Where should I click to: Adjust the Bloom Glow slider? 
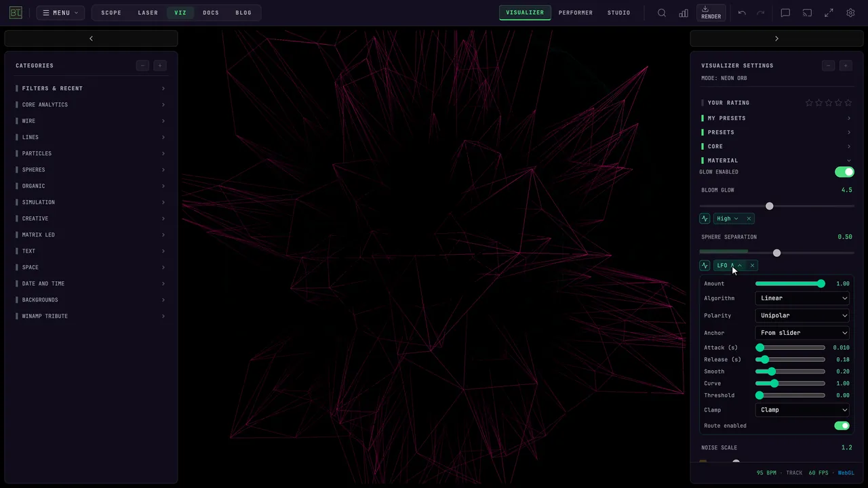[x=776, y=206]
